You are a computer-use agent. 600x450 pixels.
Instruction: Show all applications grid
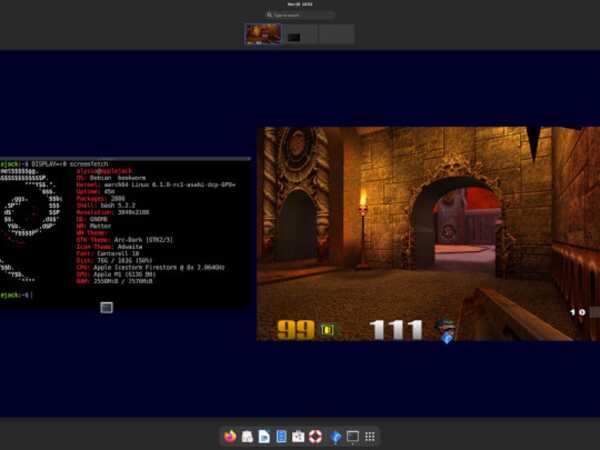click(x=370, y=436)
